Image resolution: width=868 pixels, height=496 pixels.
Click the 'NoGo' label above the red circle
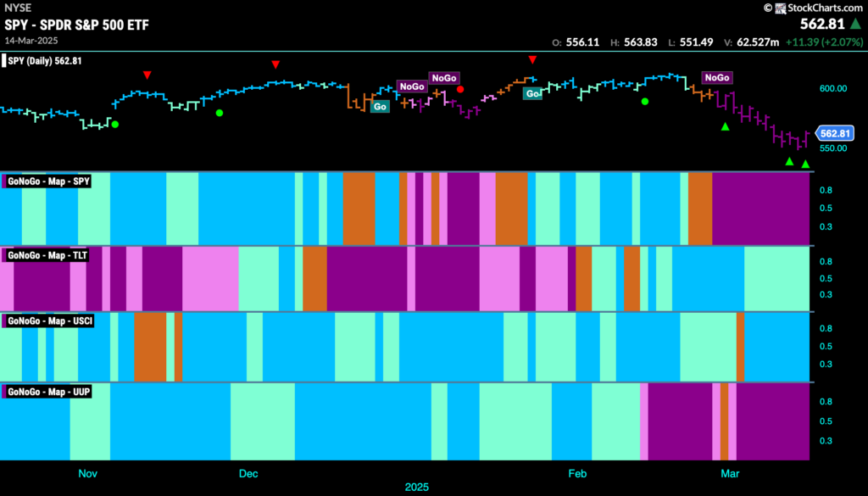click(444, 78)
